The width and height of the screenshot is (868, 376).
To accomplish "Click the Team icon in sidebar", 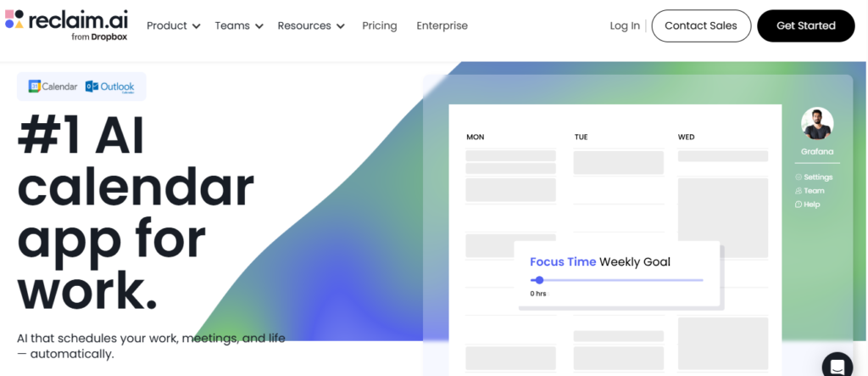I will pos(798,191).
